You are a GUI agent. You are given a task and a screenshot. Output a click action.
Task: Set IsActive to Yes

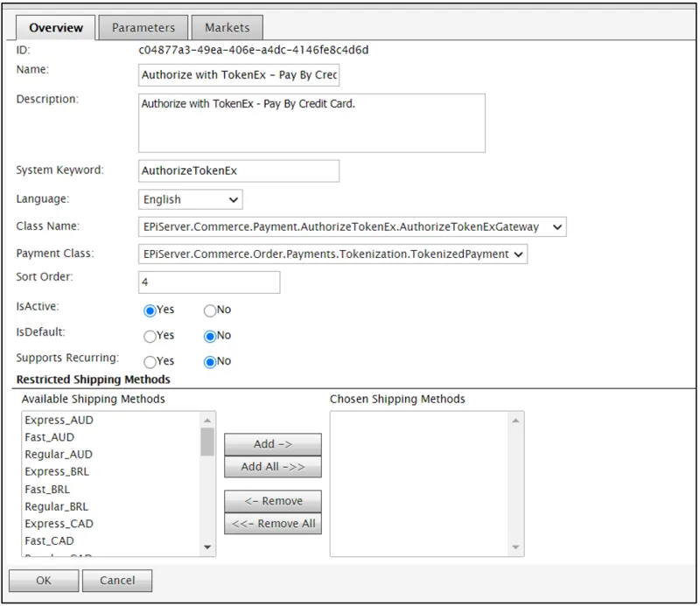pos(150,310)
